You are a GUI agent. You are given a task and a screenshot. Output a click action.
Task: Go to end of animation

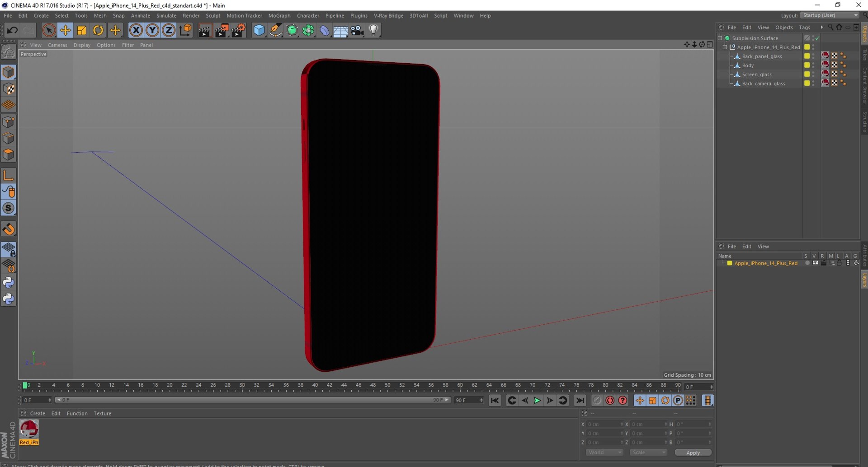580,400
